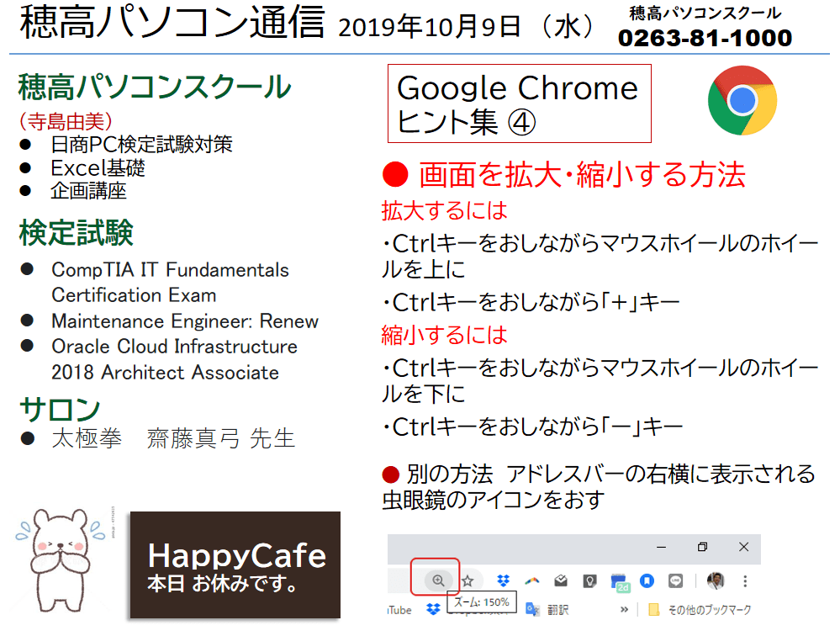
Task: Open Chrome's three-dot menu
Action: [x=744, y=580]
